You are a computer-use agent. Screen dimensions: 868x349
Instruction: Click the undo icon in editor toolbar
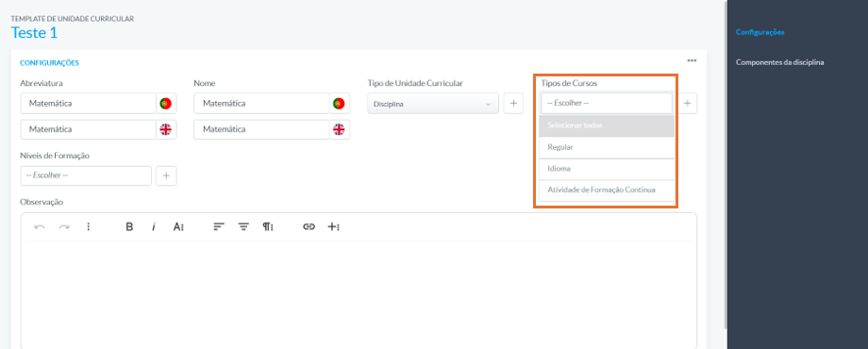[40, 226]
